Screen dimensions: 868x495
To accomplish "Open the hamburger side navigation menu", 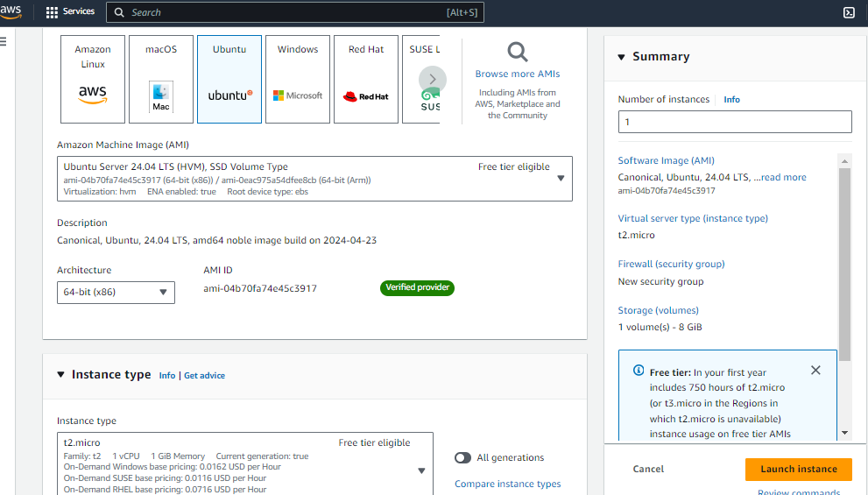I will pyautogui.click(x=4, y=41).
